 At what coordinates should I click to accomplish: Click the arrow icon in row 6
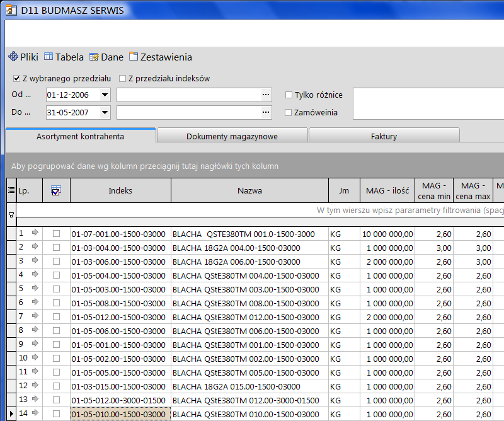35,301
